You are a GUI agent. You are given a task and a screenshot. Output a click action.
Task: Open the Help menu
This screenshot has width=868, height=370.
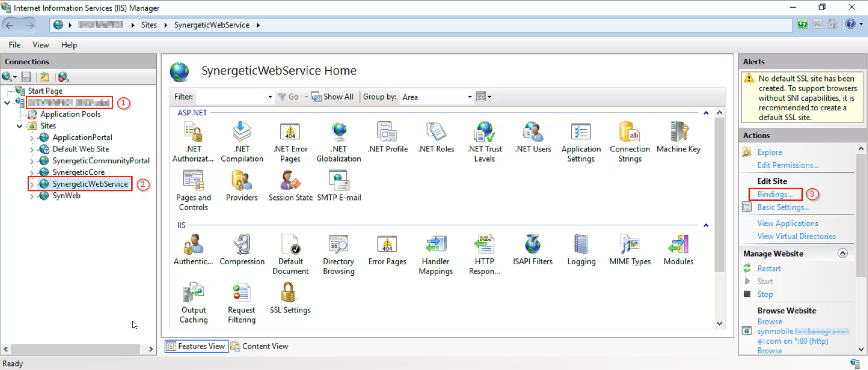click(x=69, y=45)
